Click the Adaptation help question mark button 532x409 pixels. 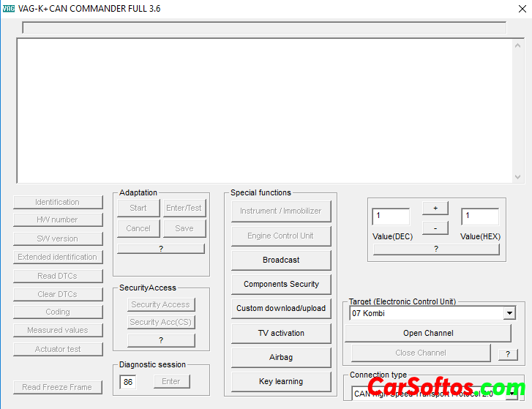(161, 249)
